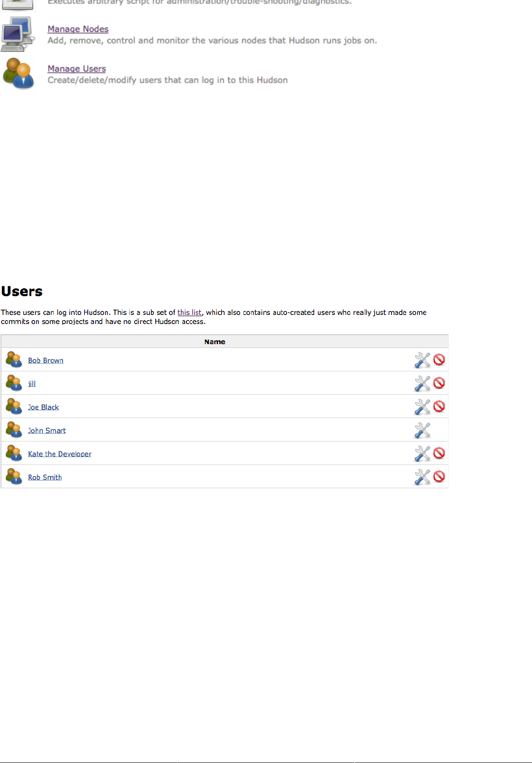Open configure wrench icon for Bob Brown
The image size is (532, 763).
pyautogui.click(x=422, y=360)
